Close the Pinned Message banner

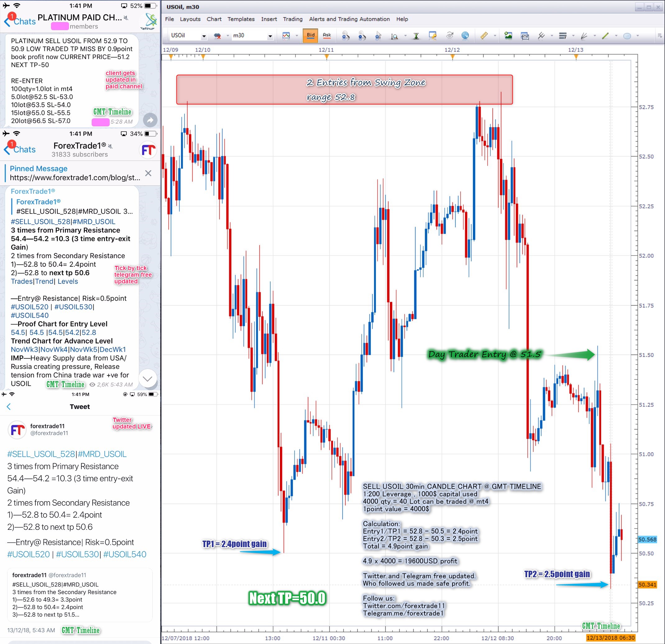click(148, 173)
